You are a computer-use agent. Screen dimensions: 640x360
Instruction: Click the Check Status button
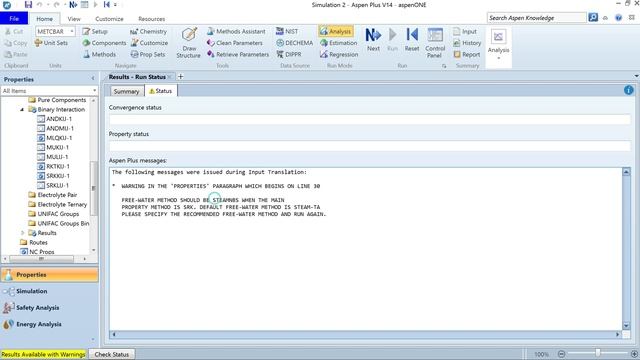[111, 354]
